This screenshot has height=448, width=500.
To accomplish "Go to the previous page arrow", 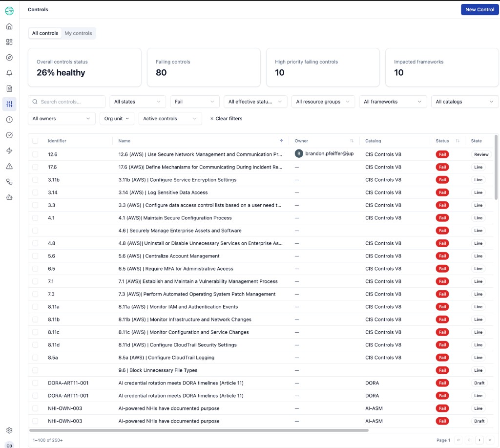I will point(469,440).
